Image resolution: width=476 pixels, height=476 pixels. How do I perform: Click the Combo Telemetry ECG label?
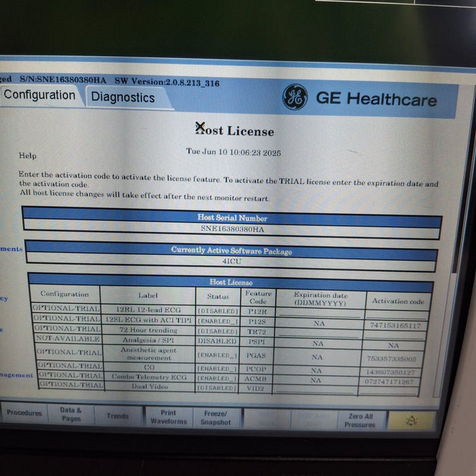tap(149, 377)
